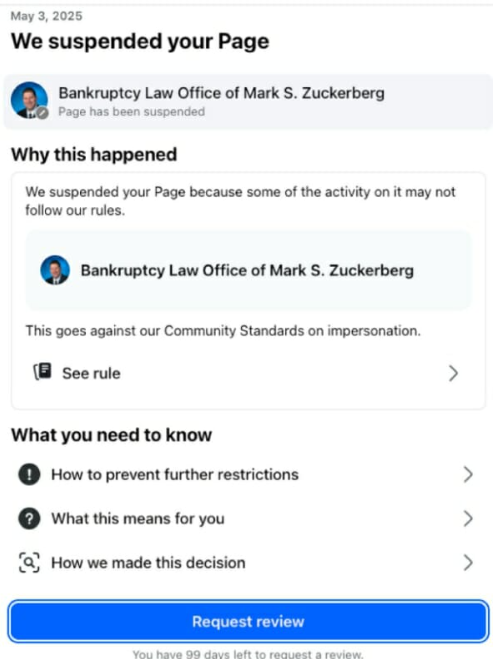Click the exclamation mark icon beside restrictions

tap(29, 474)
